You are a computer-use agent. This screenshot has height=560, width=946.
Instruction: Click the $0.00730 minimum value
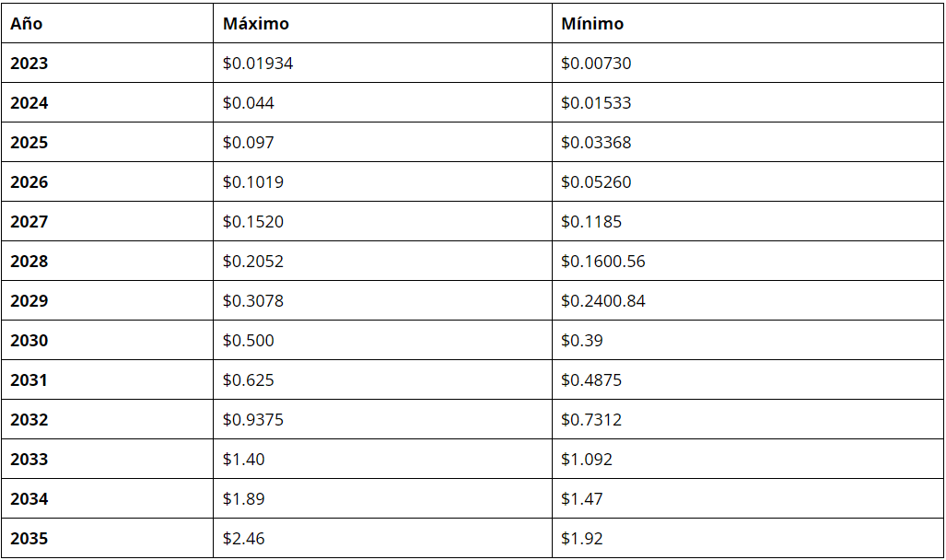coord(596,64)
